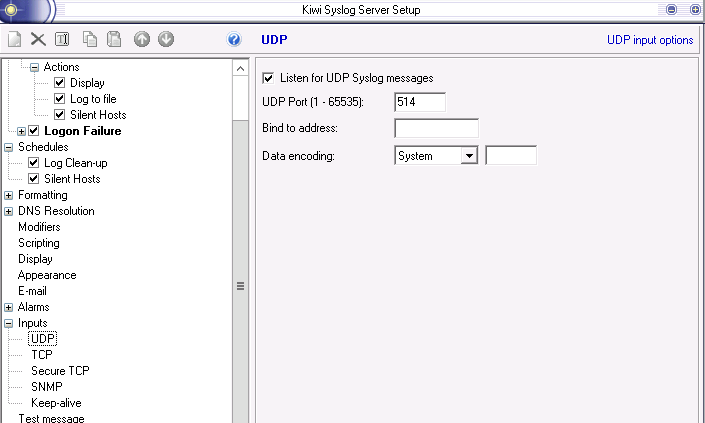705x423 pixels.
Task: Select SNMP under Inputs
Action: (47, 387)
